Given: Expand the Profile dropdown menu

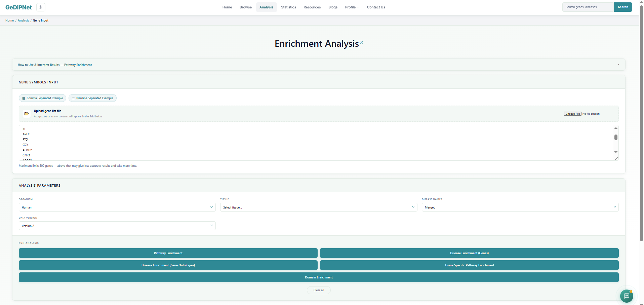Looking at the screenshot, I should [x=352, y=7].
